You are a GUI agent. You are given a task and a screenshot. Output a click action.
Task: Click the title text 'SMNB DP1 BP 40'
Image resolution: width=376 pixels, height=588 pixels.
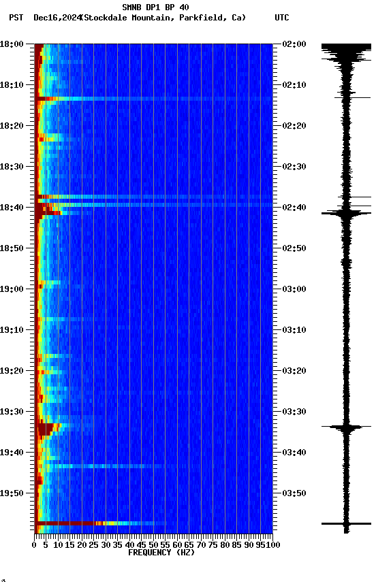155,7
